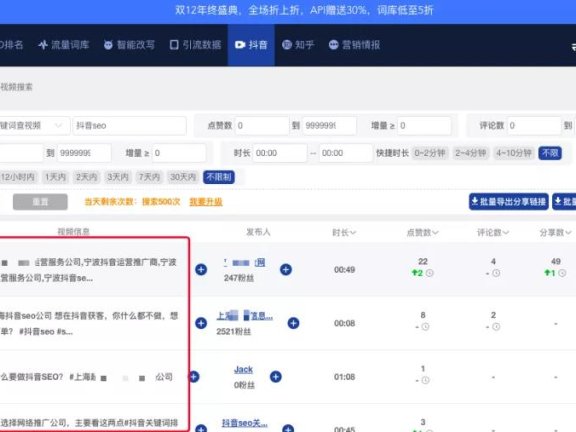Focus the 评论数 minimum input
Viewport: 576px width, 432px height.
[534, 126]
